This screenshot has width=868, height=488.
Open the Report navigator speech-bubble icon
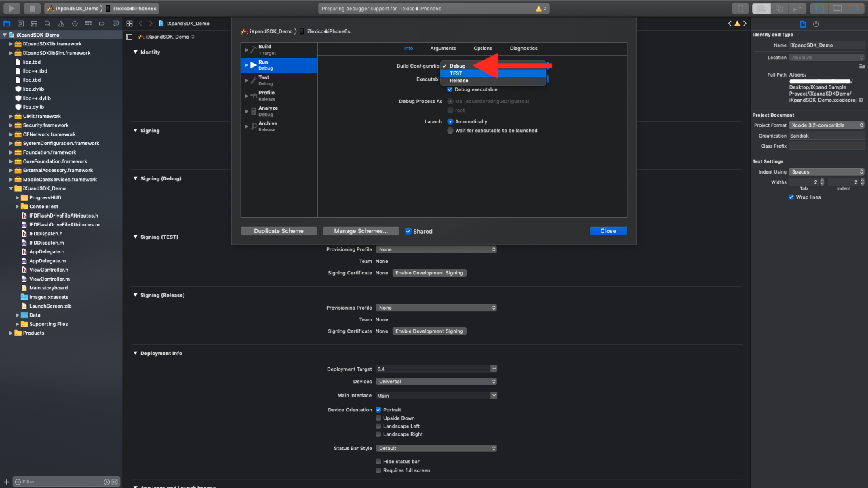(x=115, y=24)
